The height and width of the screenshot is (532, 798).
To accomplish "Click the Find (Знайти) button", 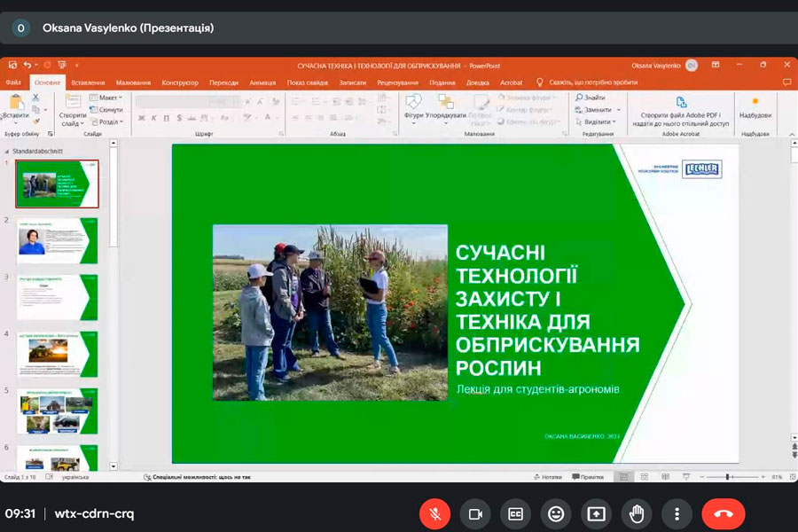I will coord(591,98).
